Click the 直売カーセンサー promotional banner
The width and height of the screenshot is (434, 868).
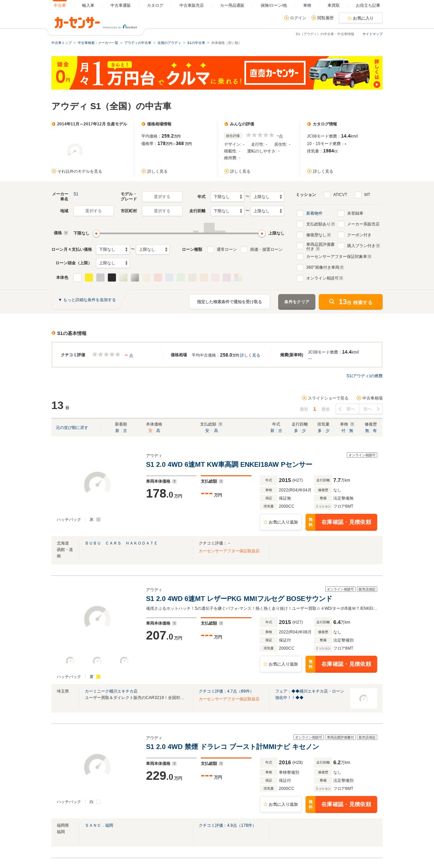(x=217, y=73)
